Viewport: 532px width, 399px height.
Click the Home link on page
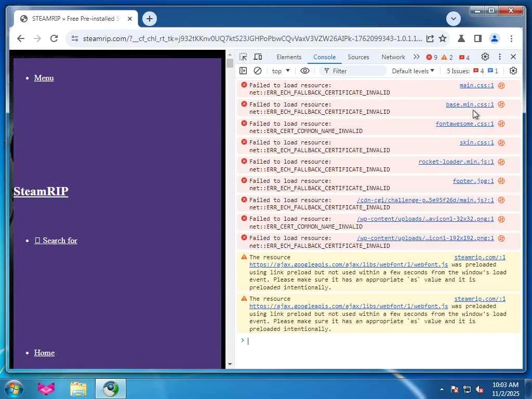pyautogui.click(x=44, y=353)
